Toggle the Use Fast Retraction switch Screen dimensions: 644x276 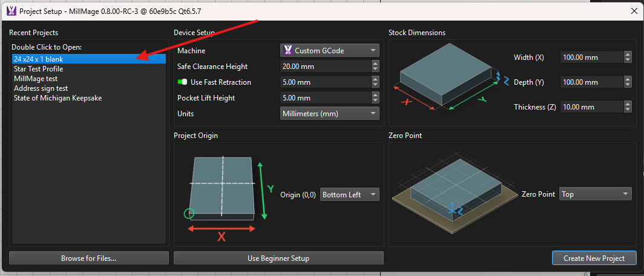182,82
